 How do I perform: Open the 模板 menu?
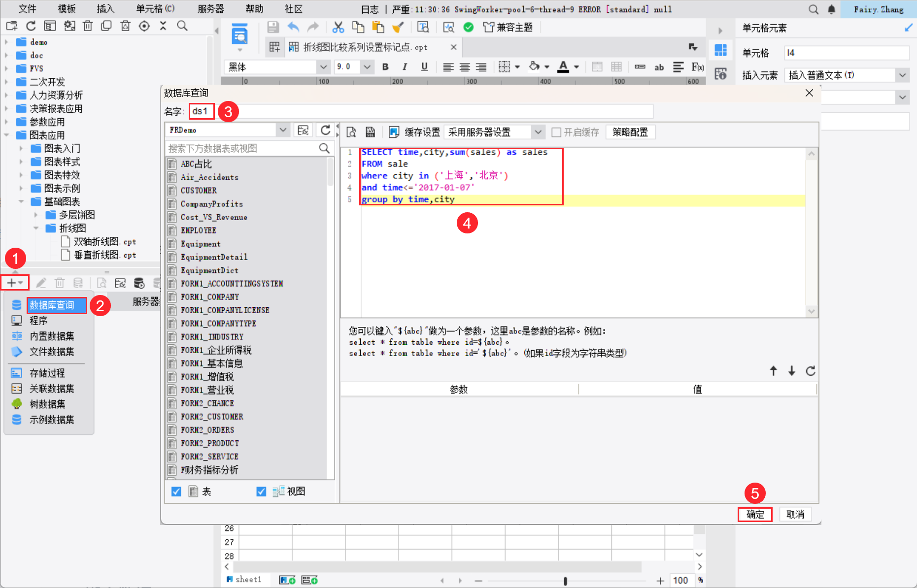click(x=67, y=9)
